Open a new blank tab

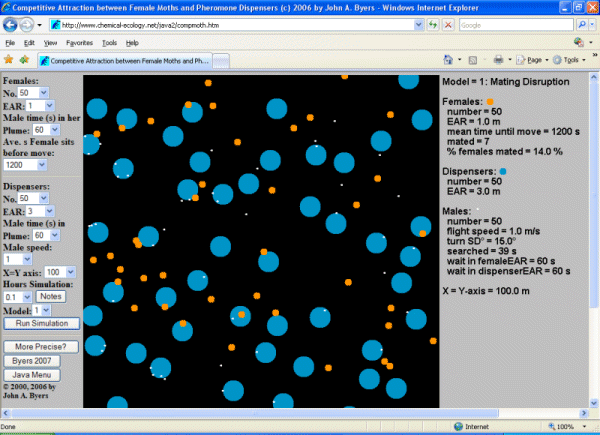221,61
